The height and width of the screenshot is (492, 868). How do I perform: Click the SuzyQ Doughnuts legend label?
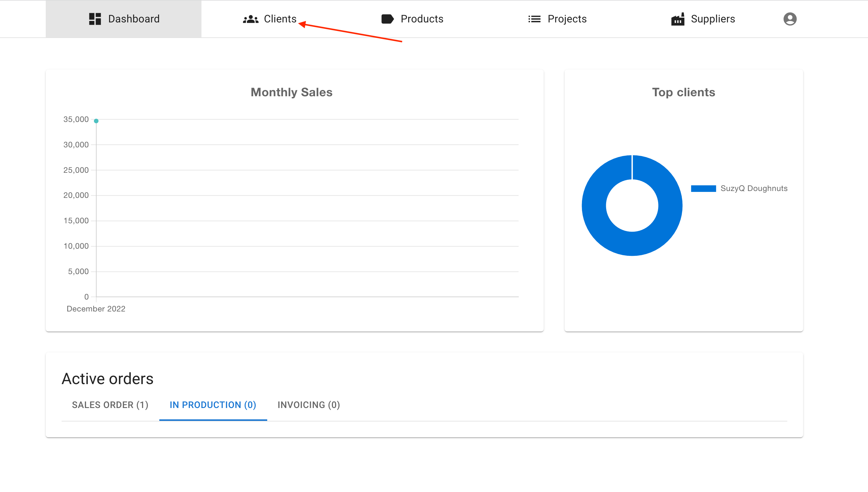coord(754,189)
